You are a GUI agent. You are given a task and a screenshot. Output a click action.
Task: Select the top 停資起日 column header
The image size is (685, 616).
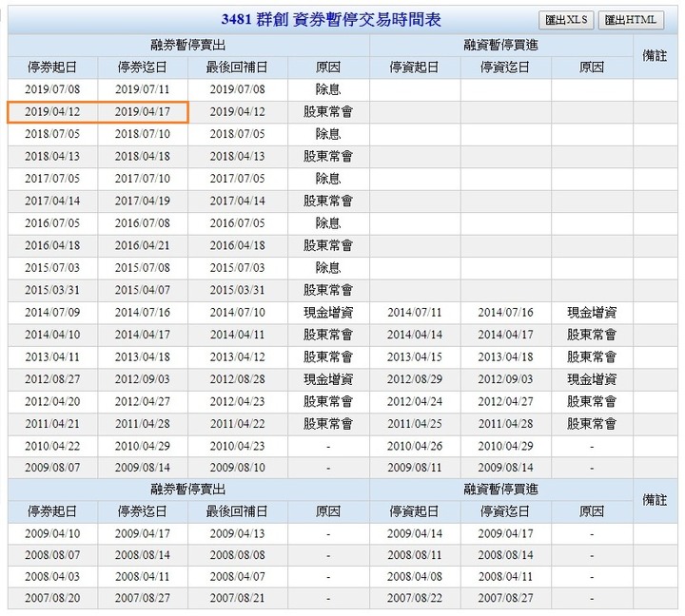pos(414,67)
